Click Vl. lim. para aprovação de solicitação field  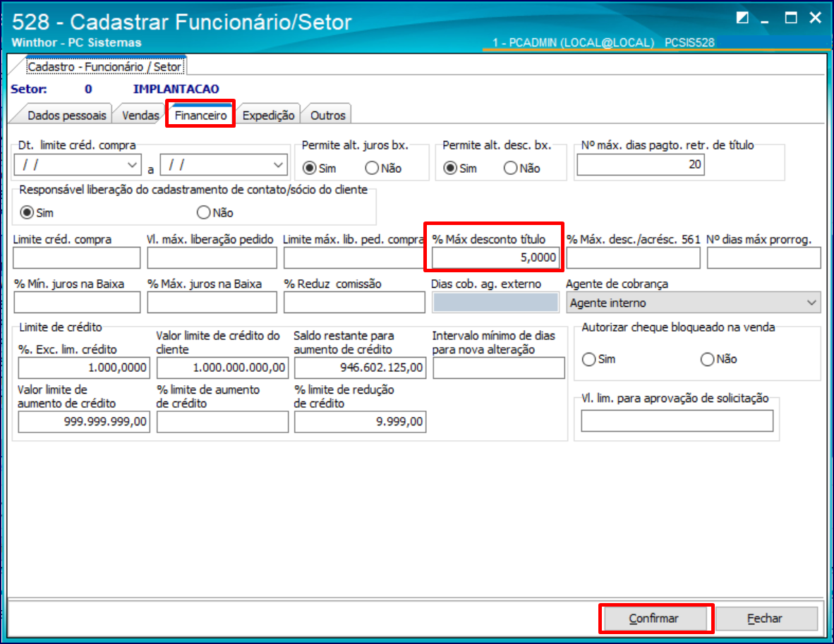tap(677, 421)
